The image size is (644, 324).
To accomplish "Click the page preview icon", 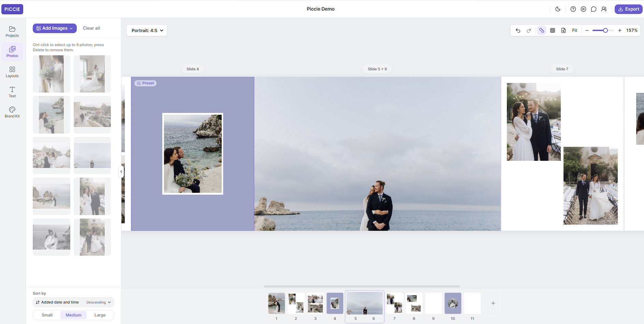I will 563,30.
